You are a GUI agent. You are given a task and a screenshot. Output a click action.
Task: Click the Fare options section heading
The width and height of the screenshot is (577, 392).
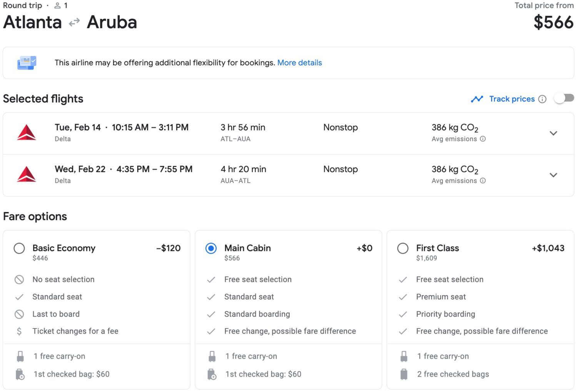tap(35, 216)
